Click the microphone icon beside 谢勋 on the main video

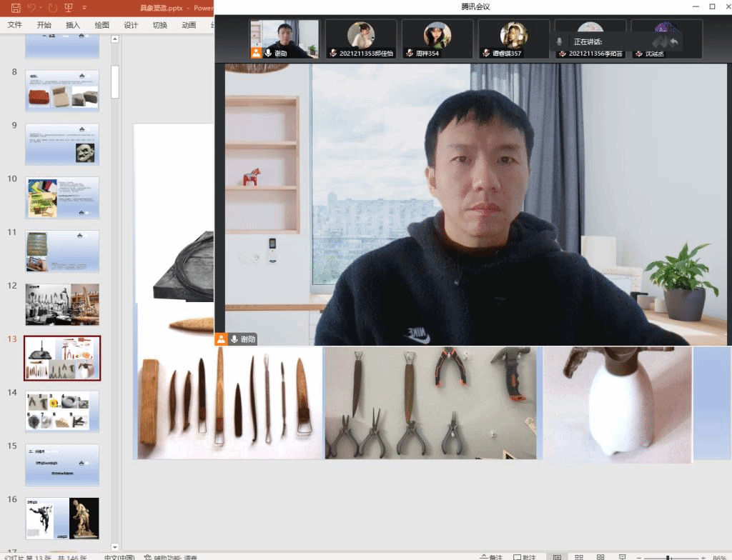(234, 339)
